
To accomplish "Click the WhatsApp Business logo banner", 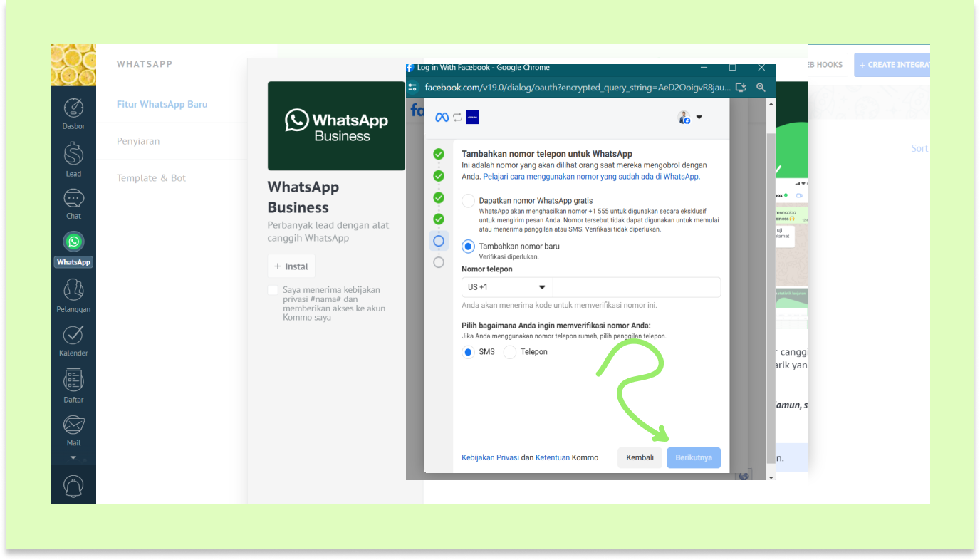I will tap(336, 125).
